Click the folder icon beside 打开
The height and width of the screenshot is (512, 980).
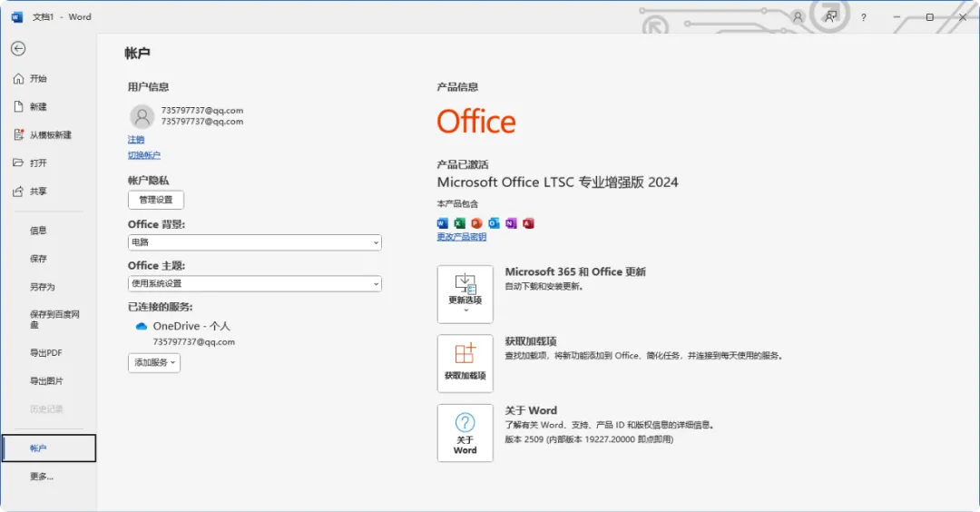(x=18, y=162)
